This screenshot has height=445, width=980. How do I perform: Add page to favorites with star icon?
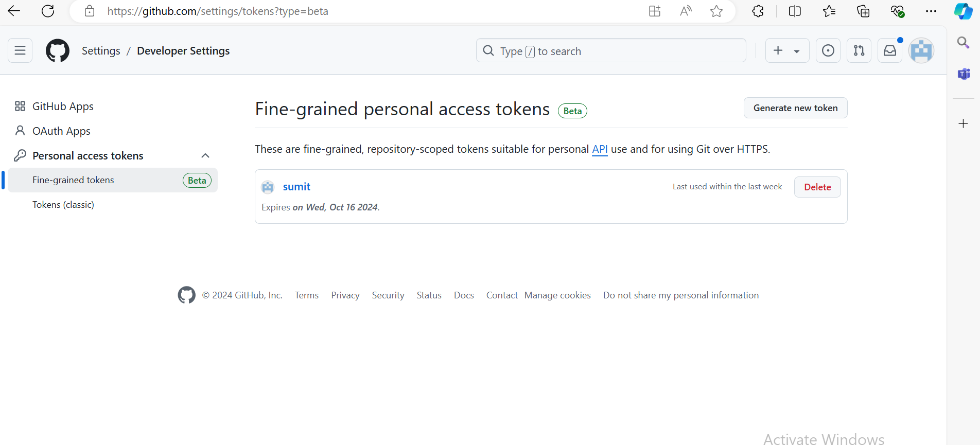pos(716,11)
